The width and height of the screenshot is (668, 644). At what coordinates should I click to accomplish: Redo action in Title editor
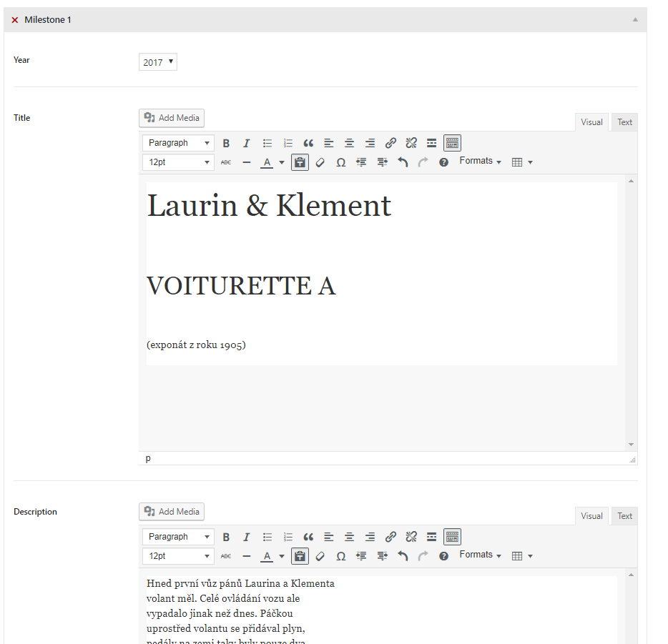(x=423, y=162)
